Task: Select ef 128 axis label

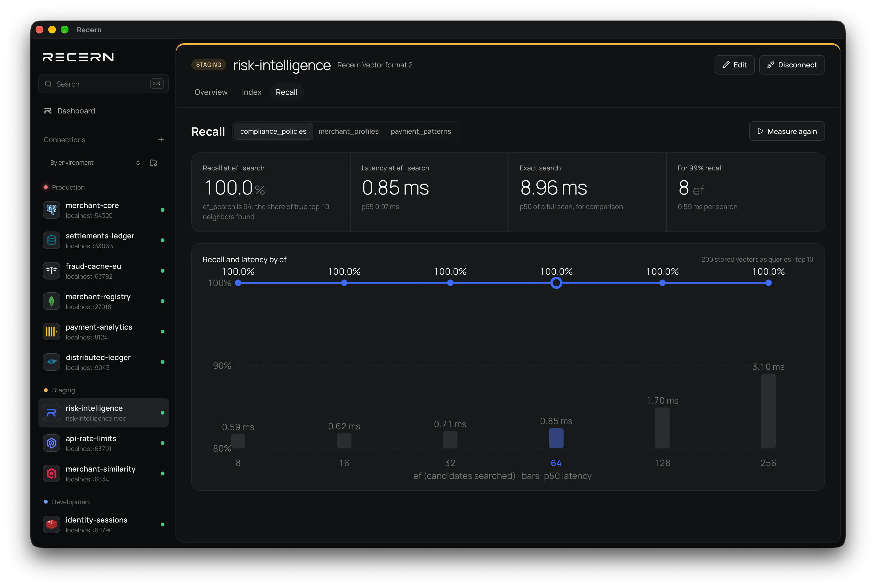Action: tap(662, 463)
